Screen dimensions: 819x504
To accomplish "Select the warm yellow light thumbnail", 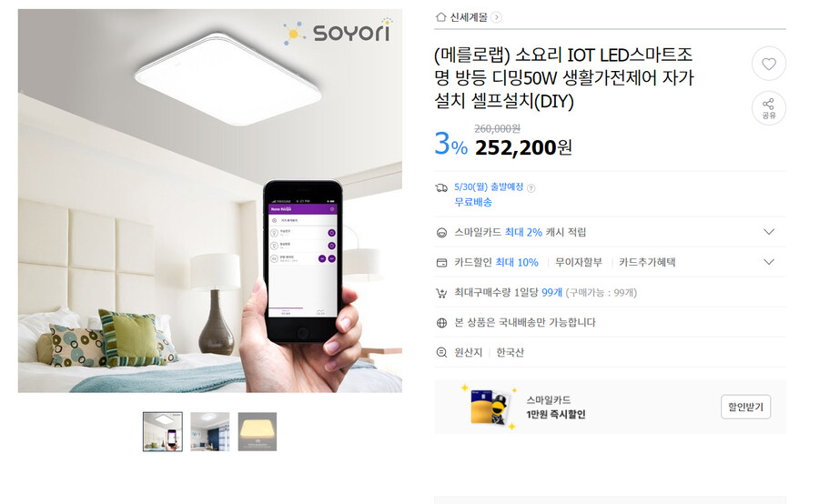I will (x=258, y=431).
